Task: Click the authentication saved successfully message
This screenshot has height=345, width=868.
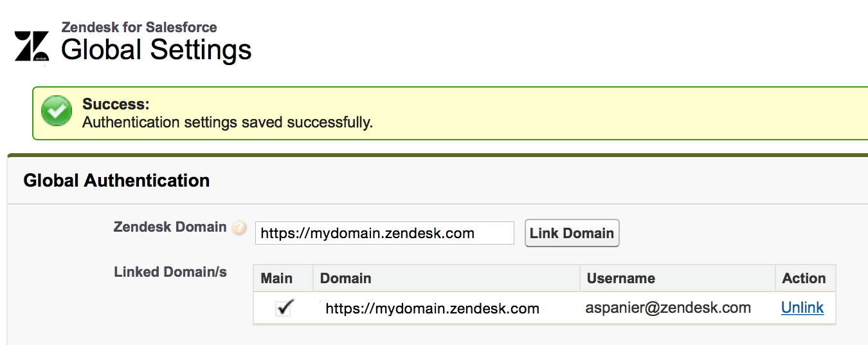Action: point(228,122)
